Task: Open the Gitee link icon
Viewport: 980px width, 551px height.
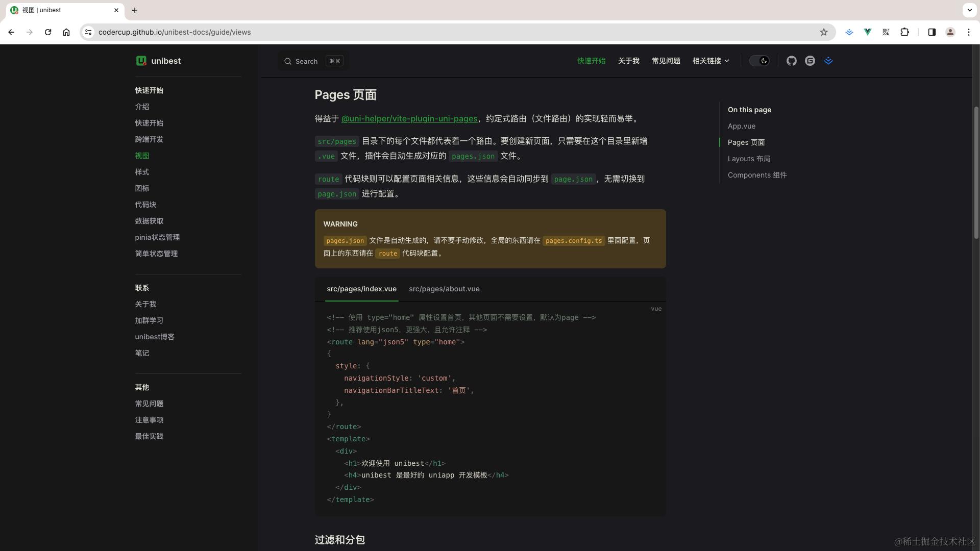Action: [810, 61]
